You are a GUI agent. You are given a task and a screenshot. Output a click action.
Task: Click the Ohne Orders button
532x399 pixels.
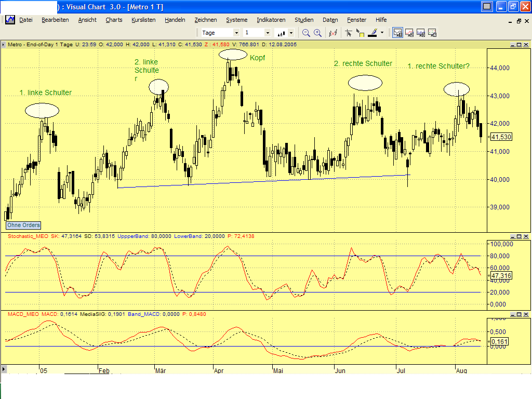click(23, 225)
